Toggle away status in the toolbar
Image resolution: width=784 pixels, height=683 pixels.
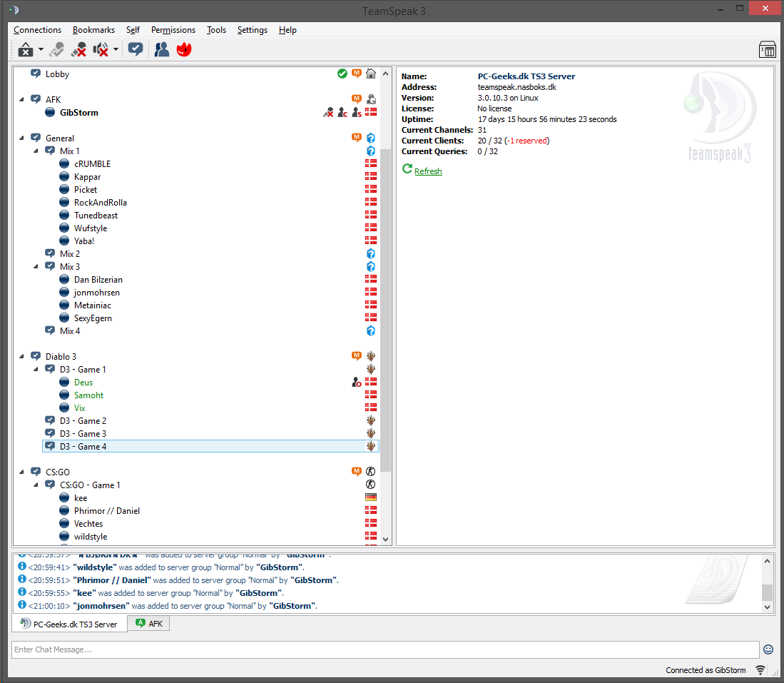click(25, 49)
